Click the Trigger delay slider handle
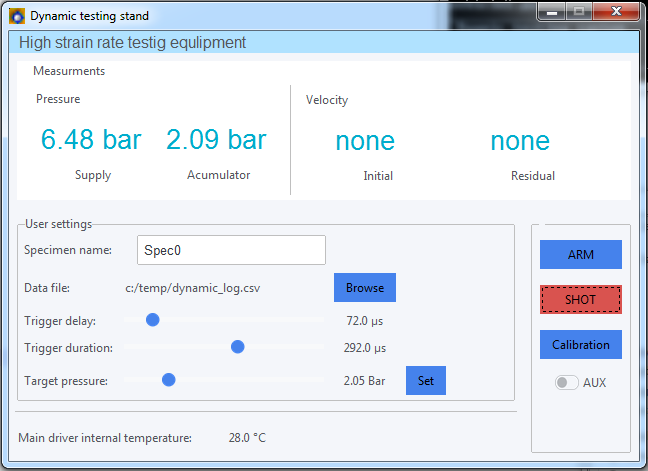This screenshot has width=648, height=471. click(152, 321)
